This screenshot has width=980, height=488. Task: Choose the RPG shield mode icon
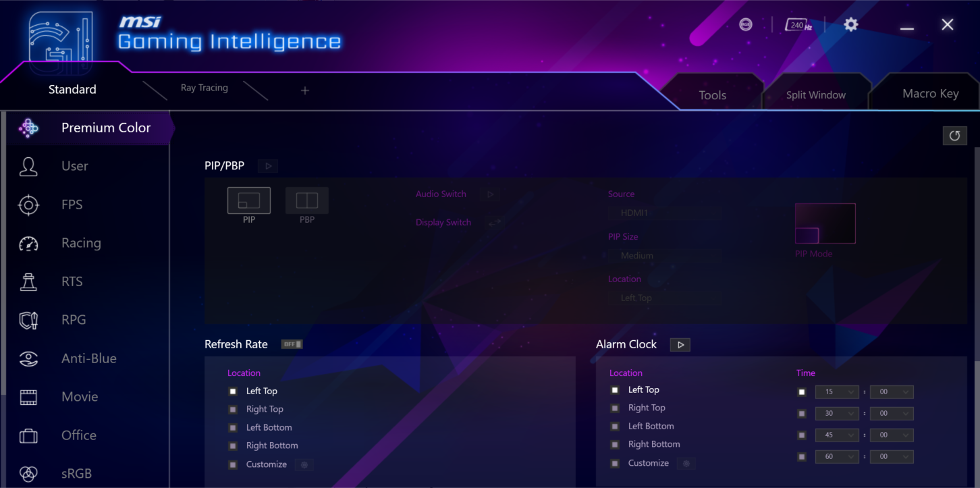pos(28,320)
